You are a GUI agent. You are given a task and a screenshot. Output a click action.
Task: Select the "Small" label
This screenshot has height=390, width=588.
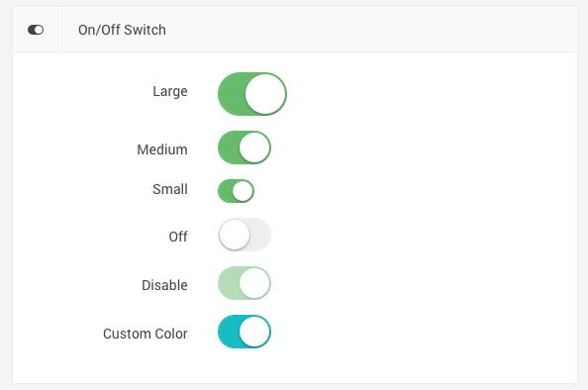(170, 189)
